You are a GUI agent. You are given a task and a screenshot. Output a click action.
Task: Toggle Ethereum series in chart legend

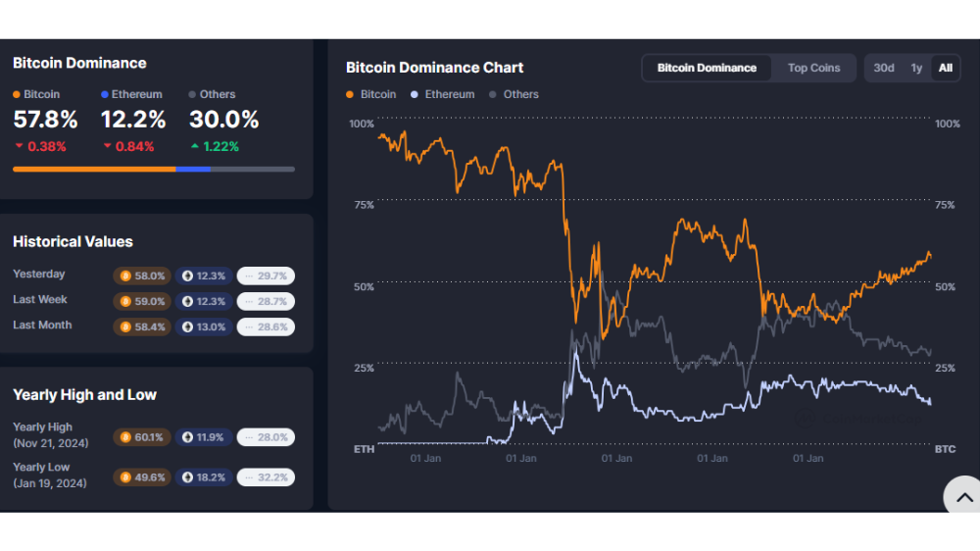443,94
